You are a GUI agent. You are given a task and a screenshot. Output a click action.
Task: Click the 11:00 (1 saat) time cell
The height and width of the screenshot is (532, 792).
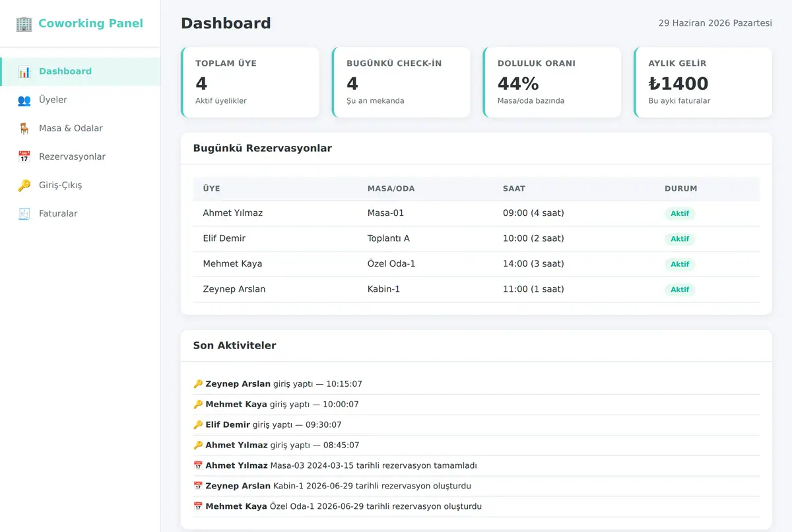pos(533,289)
